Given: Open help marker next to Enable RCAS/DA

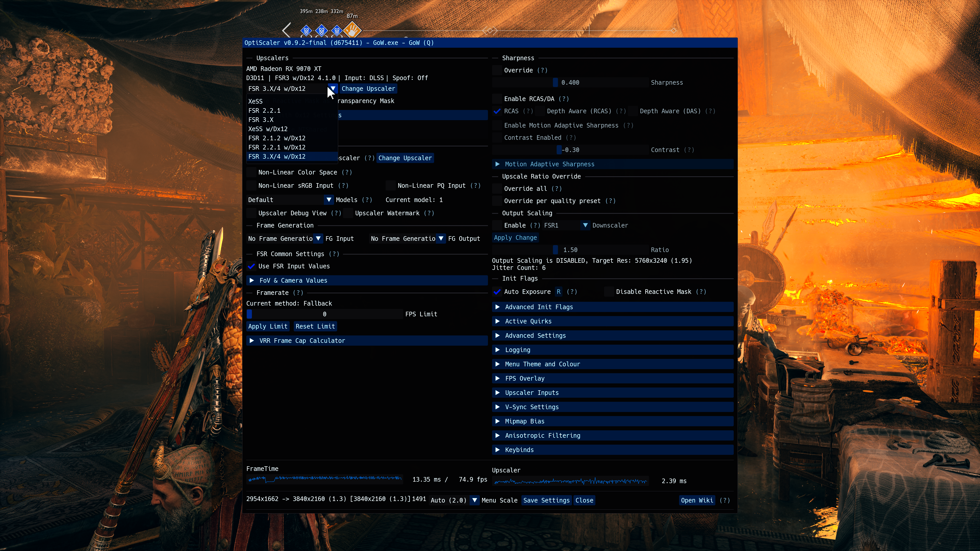Looking at the screenshot, I should tap(564, 99).
